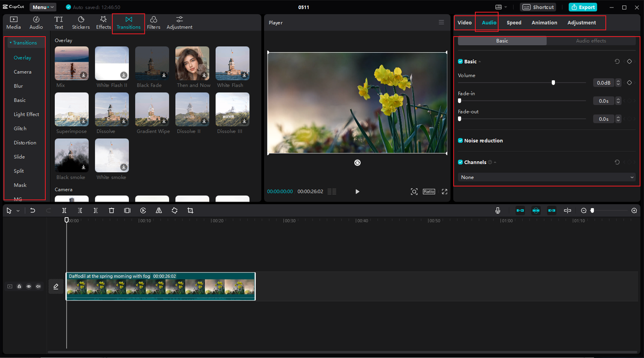Image resolution: width=644 pixels, height=358 pixels.
Task: Click the fullscreen icon in the player
Action: click(445, 192)
